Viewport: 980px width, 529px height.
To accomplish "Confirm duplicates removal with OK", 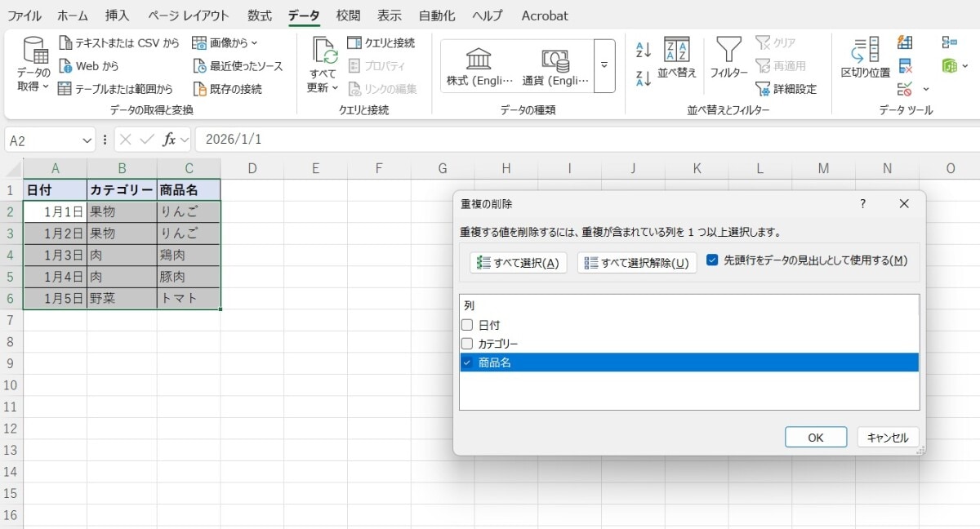I will pyautogui.click(x=815, y=437).
